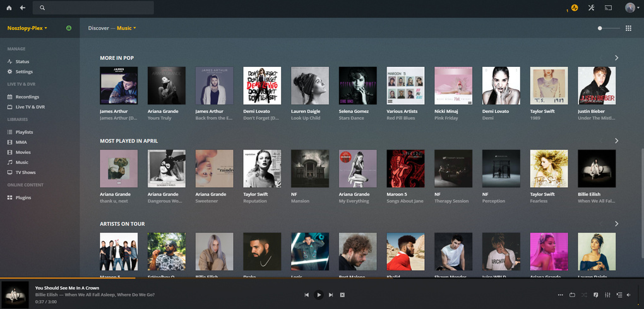Open now playing album thumbnail in player
This screenshot has width=644, height=309.
15,294
